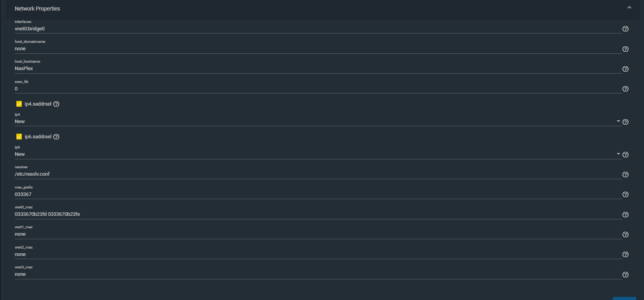Screen dimensions: 644x300
Task: View help for exec_fib setting
Action: coord(625,89)
